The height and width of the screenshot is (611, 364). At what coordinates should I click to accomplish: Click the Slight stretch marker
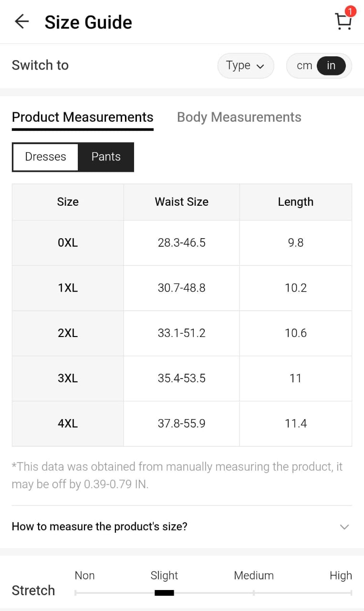click(x=164, y=593)
